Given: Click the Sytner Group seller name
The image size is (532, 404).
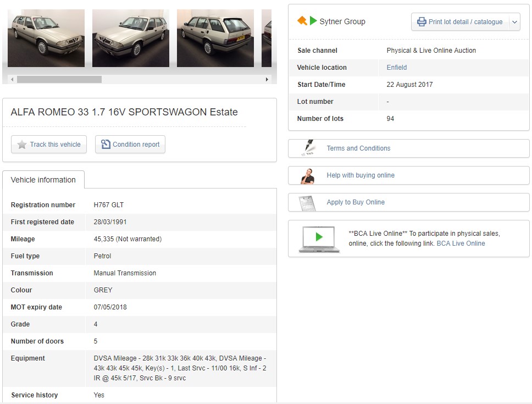Looking at the screenshot, I should click(x=342, y=21).
